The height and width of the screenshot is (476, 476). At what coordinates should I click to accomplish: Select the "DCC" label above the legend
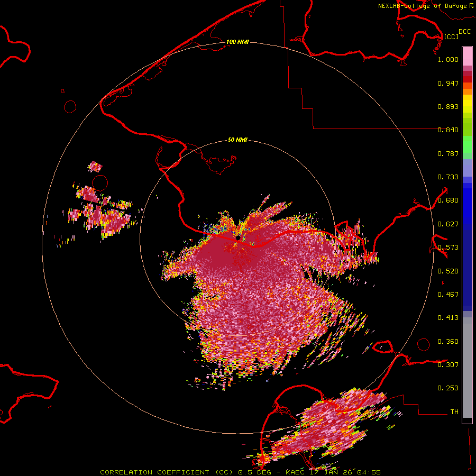tap(465, 32)
